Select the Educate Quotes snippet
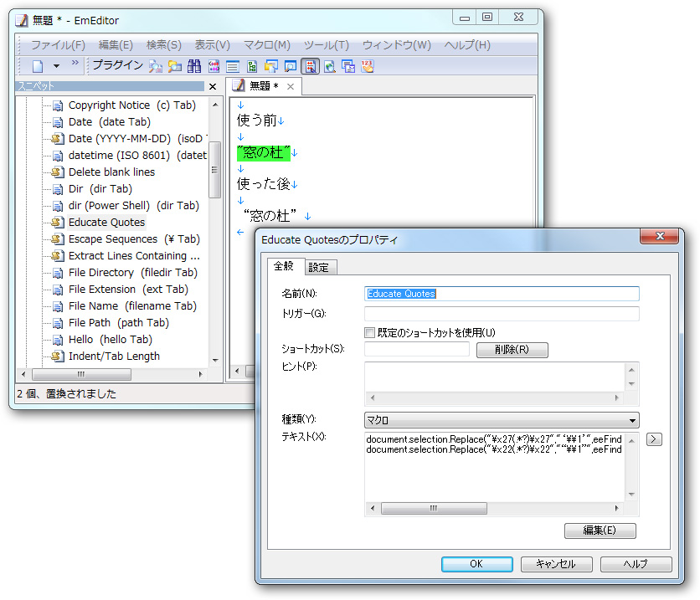Screen dimensions: 700x600 pyautogui.click(x=106, y=222)
